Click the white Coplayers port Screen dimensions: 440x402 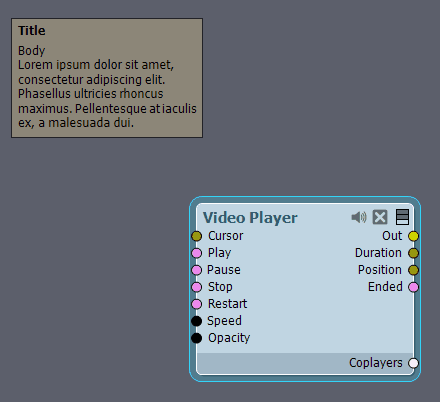click(413, 363)
